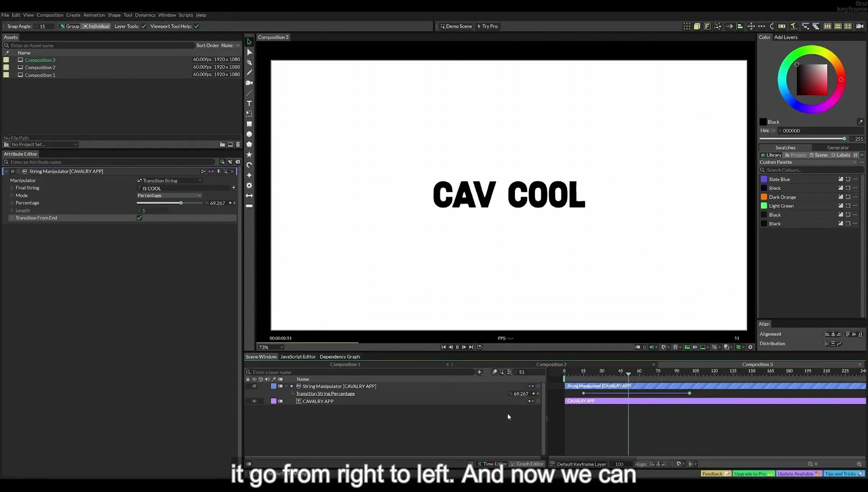Viewport: 868px width, 492px height.
Task: Open the Mode Percentage dropdown
Action: (x=170, y=195)
